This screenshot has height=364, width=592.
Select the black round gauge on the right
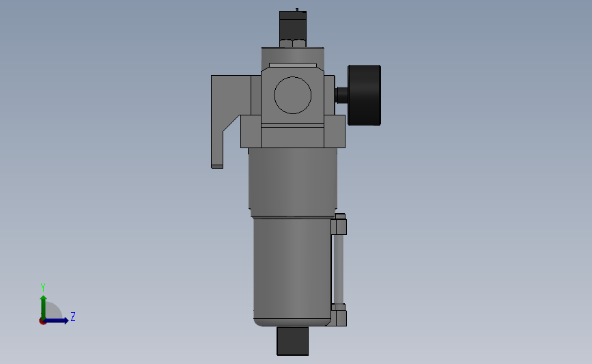364,95
